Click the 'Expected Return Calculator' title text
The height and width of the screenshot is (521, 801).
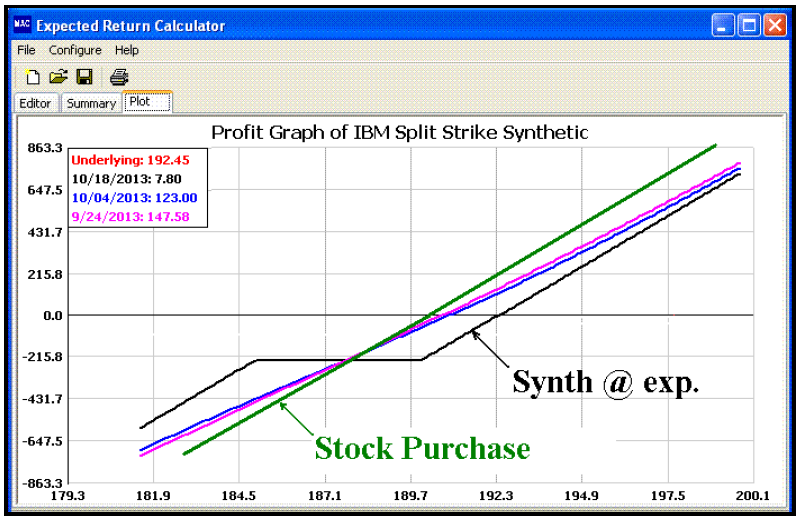pyautogui.click(x=131, y=26)
